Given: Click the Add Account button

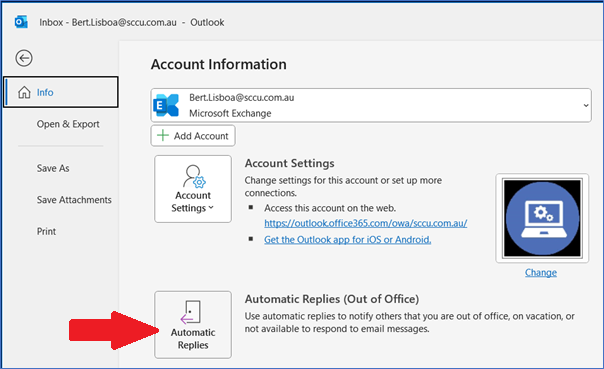Looking at the screenshot, I should [x=193, y=136].
